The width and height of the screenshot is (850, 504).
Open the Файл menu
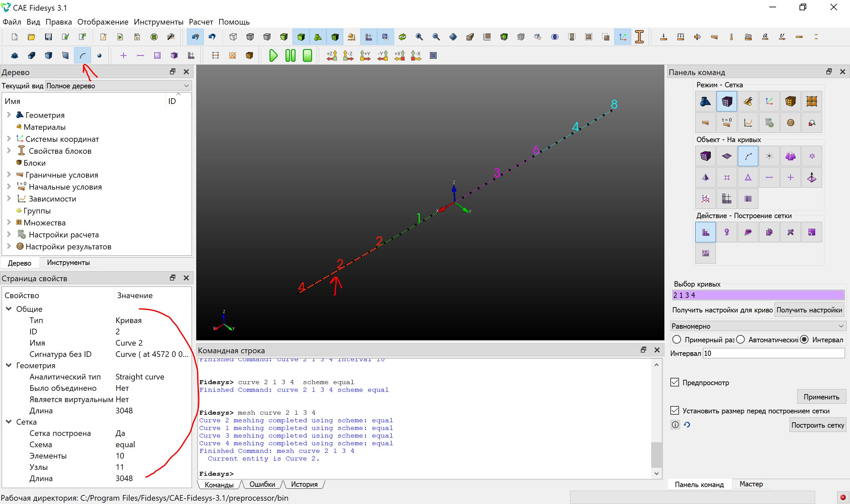pyautogui.click(x=12, y=22)
